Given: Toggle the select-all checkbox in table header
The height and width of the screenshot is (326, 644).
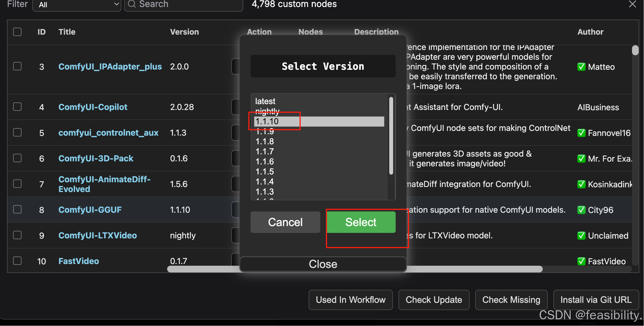Looking at the screenshot, I should 17,32.
